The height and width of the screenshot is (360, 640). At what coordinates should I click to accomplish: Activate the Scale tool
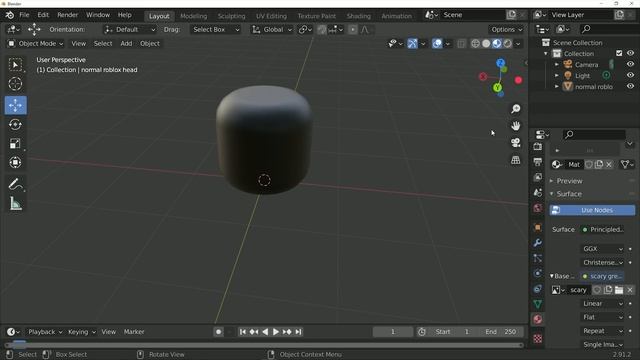[16, 144]
